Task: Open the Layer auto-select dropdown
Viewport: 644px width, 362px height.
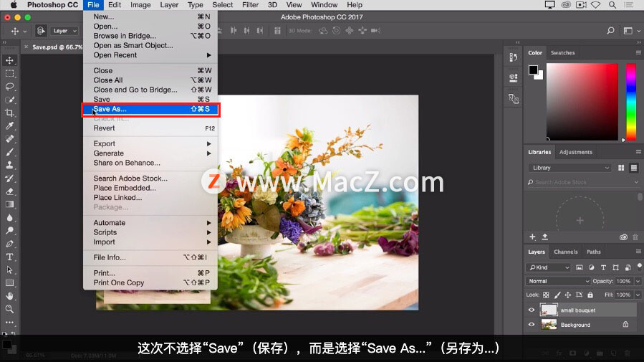Action: (64, 31)
